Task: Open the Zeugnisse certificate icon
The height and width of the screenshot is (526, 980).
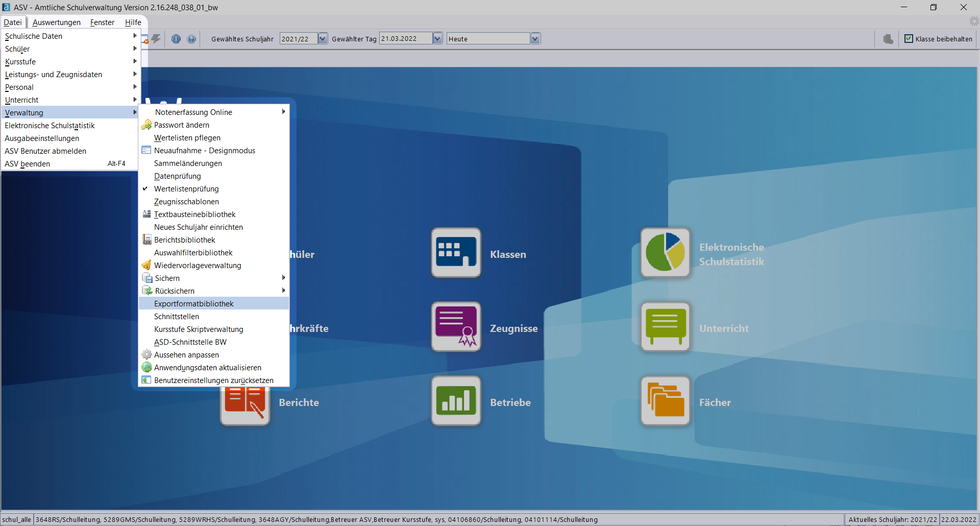Action: pyautogui.click(x=456, y=327)
